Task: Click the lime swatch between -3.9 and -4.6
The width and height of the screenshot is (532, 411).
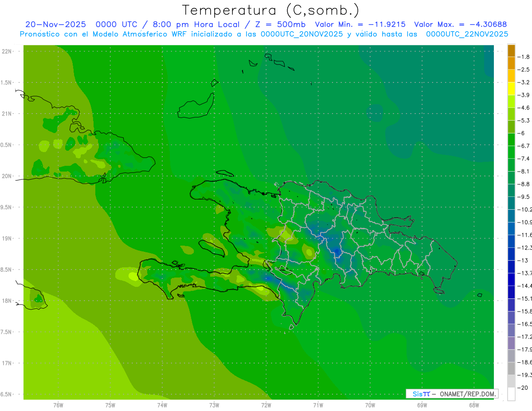Action: (511, 102)
